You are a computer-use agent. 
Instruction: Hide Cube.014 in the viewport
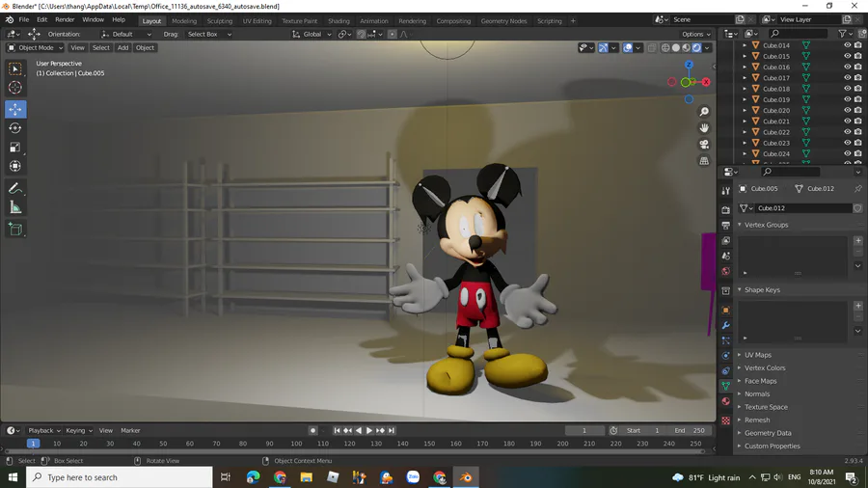[847, 45]
